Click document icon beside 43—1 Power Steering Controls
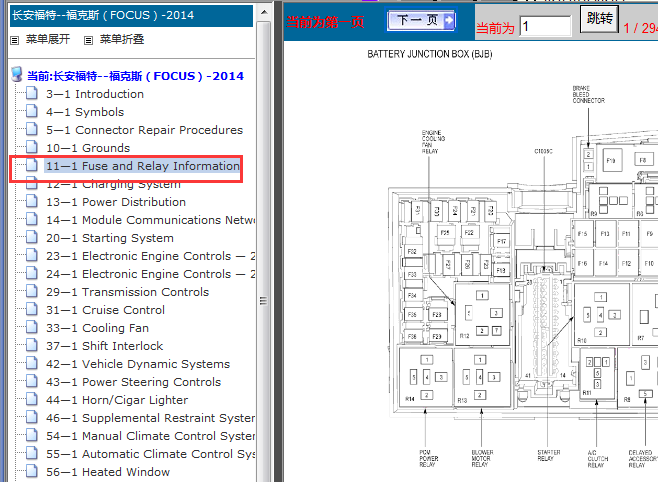The width and height of the screenshot is (658, 482). click(31, 382)
